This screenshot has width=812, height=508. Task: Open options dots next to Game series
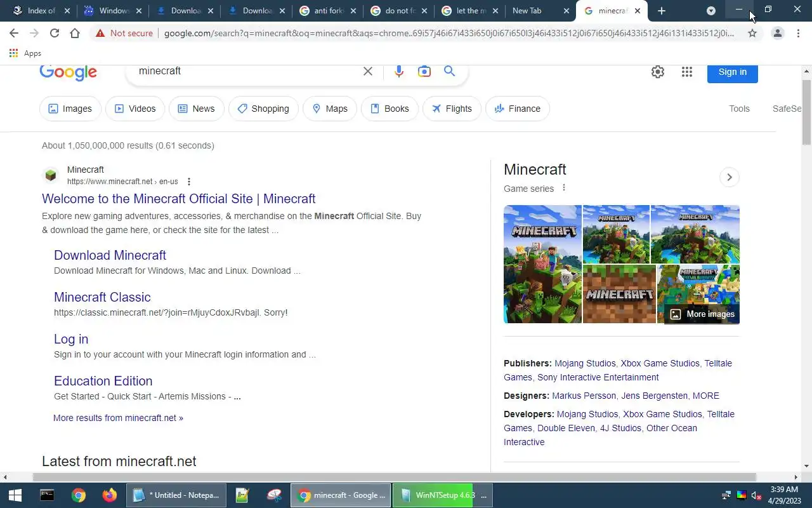[x=564, y=188]
